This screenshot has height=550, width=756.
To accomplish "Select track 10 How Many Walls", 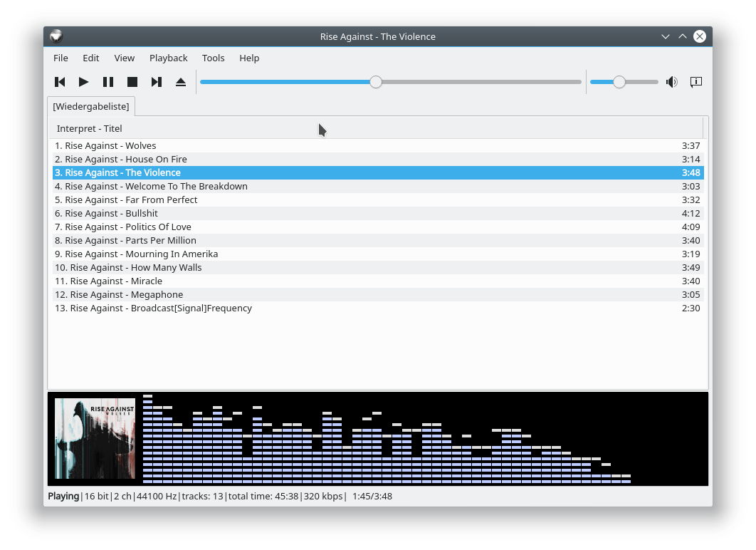I will tap(378, 267).
